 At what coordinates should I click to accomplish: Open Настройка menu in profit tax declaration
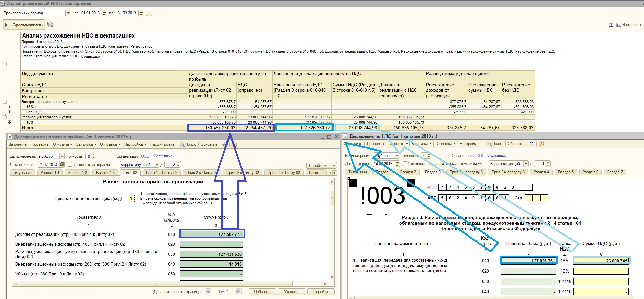pyautogui.click(x=135, y=144)
